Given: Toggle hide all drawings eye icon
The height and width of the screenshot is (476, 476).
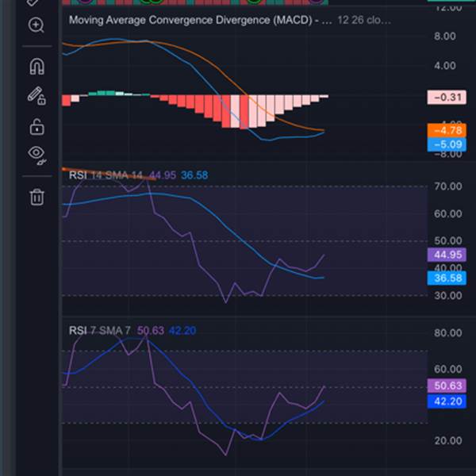Looking at the screenshot, I should [x=36, y=155].
